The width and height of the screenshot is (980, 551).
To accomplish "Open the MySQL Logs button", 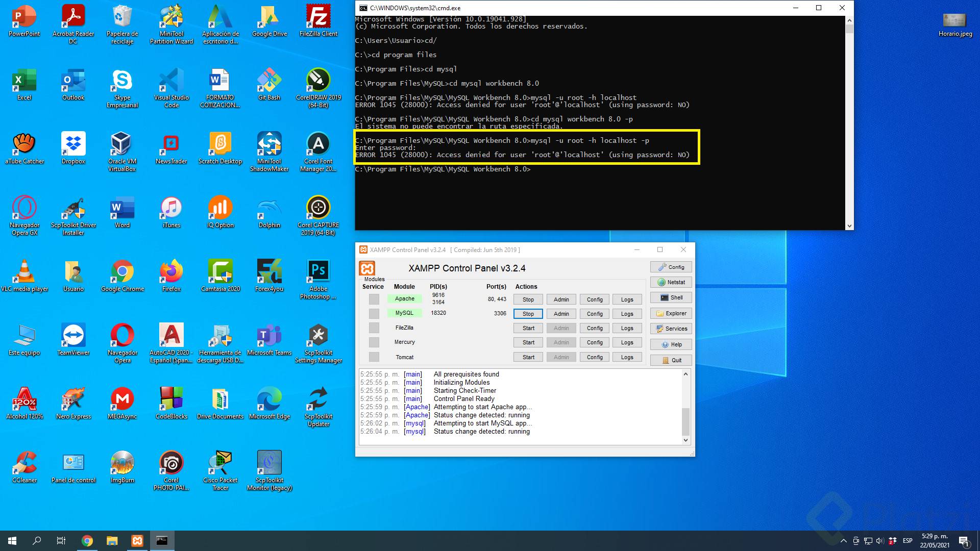I will 627,314.
